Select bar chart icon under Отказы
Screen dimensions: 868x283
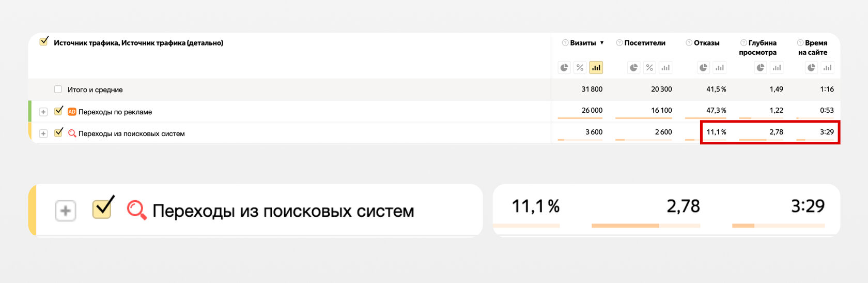pyautogui.click(x=720, y=67)
